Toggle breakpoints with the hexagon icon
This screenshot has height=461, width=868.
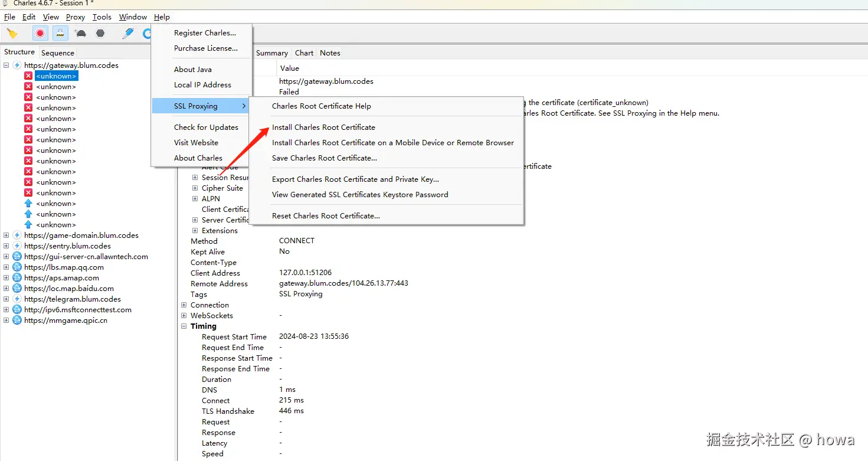100,34
